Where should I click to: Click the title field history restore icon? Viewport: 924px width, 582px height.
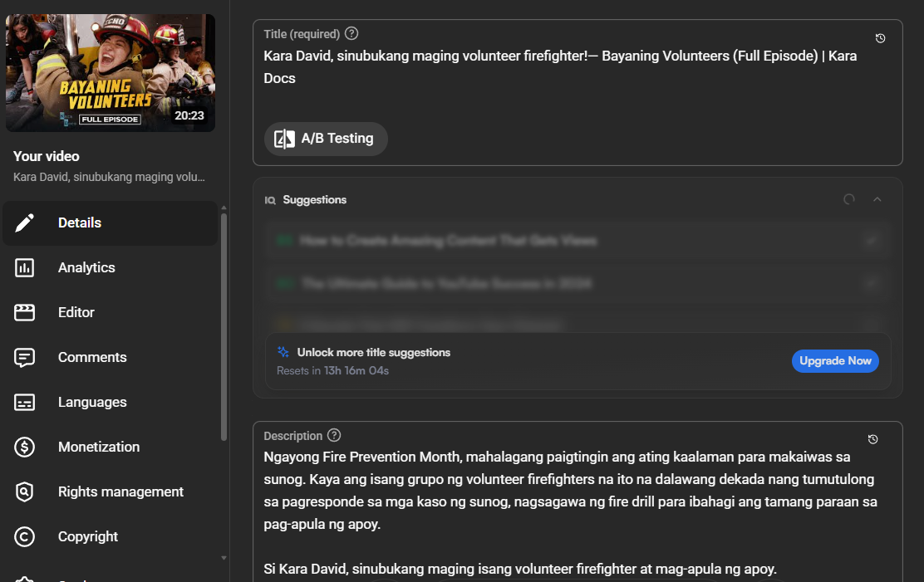881,38
